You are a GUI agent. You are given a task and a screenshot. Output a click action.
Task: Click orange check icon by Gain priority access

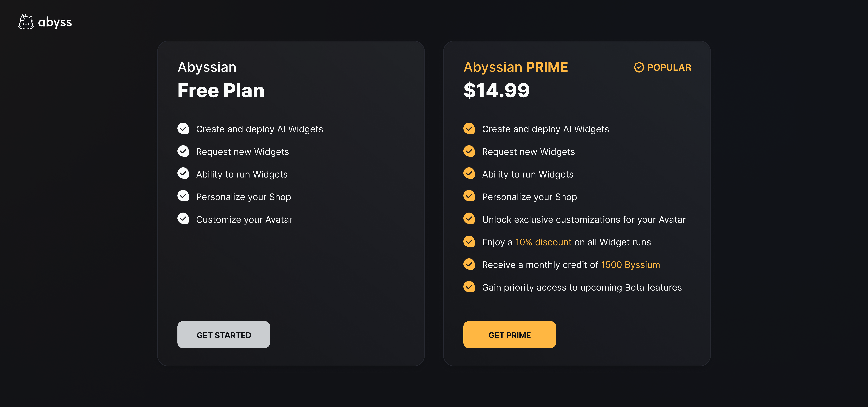(469, 286)
